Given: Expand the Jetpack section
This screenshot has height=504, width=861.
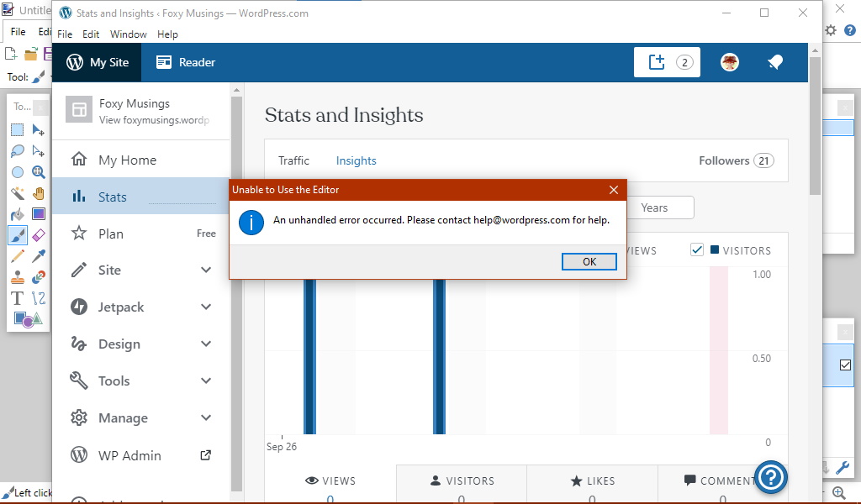Looking at the screenshot, I should (205, 307).
